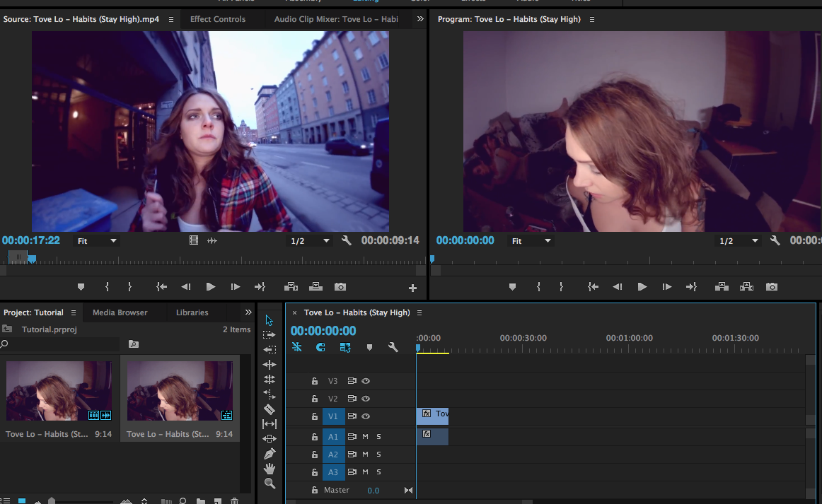The image size is (822, 504).
Task: Step forward one frame in Source monitor
Action: point(236,287)
